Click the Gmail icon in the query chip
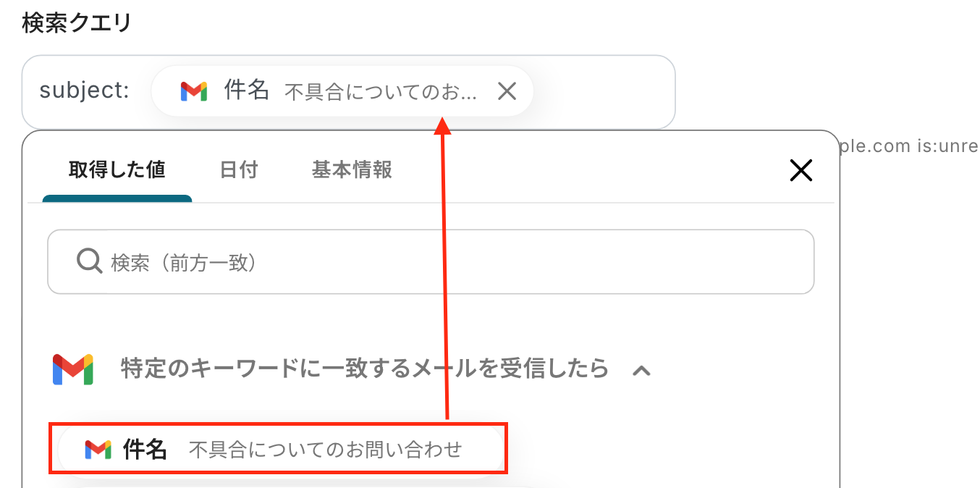Viewport: 980px width, 488px height. point(193,91)
